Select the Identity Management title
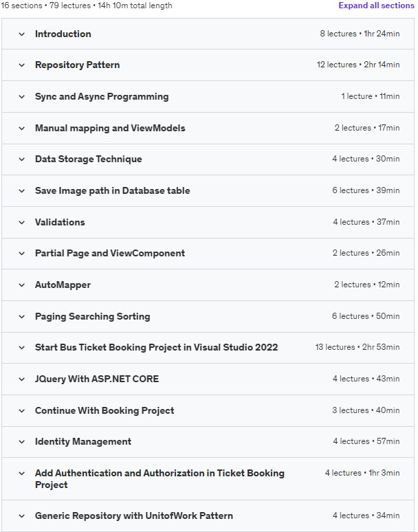418x532 pixels. [83, 442]
